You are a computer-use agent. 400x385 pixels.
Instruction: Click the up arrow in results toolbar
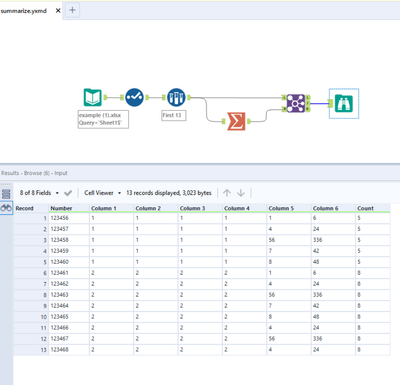tap(227, 193)
